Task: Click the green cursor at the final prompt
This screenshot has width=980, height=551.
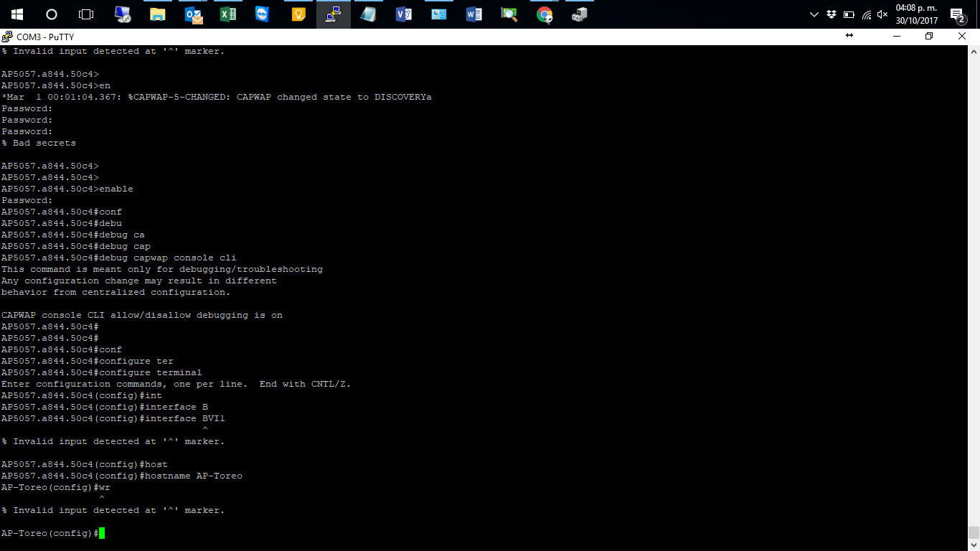Action: pos(102,533)
